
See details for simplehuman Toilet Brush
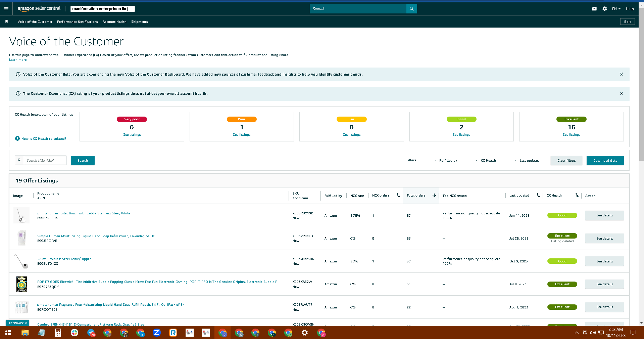[604, 215]
